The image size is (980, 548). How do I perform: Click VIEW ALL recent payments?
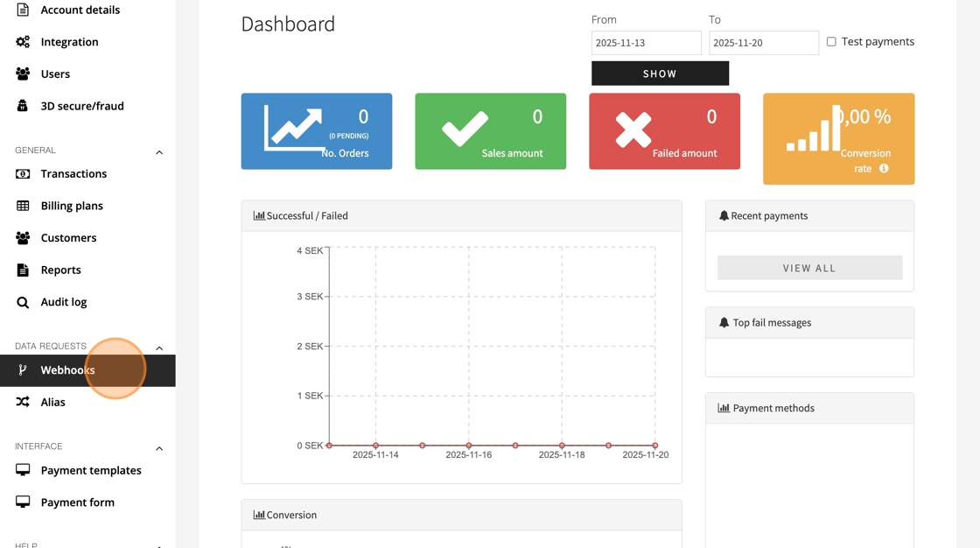(x=809, y=268)
